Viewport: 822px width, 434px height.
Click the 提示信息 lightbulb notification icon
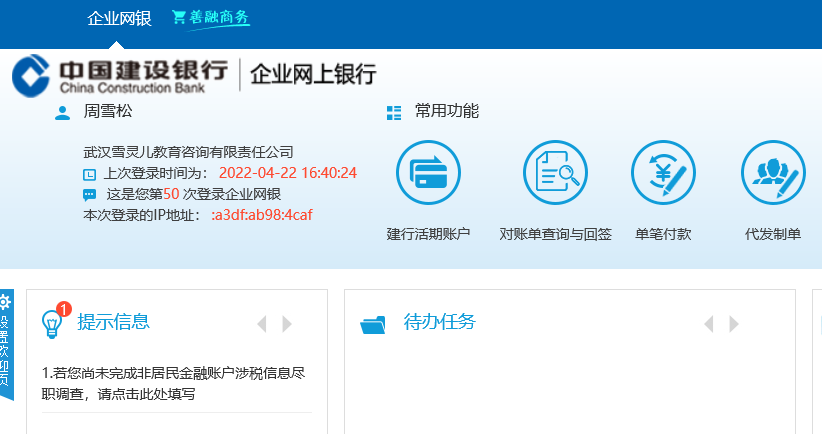point(56,320)
